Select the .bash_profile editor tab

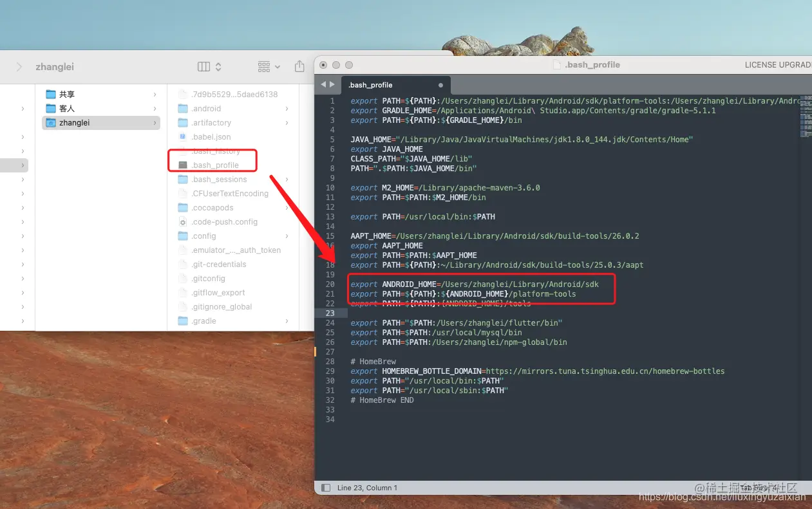397,85
